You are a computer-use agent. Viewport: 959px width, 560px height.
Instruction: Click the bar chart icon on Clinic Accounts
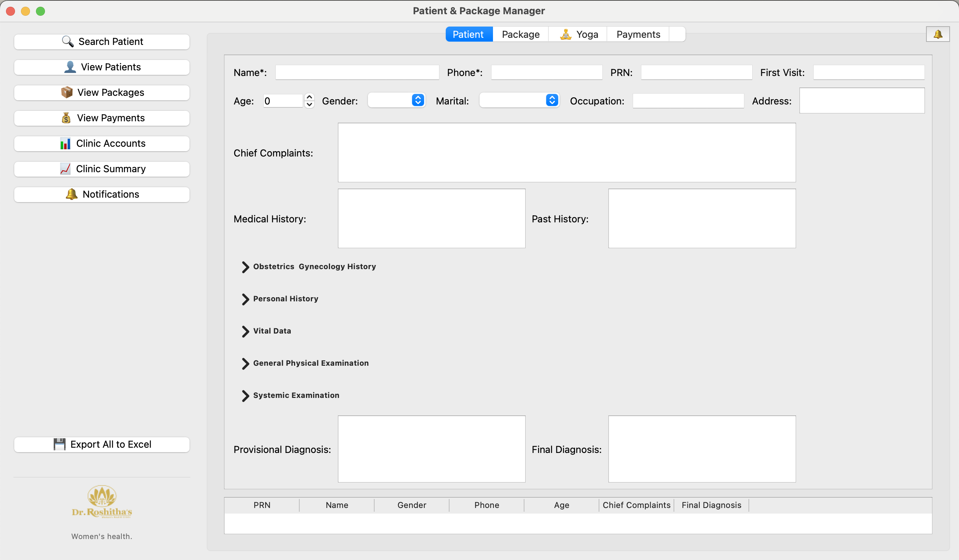click(x=65, y=143)
